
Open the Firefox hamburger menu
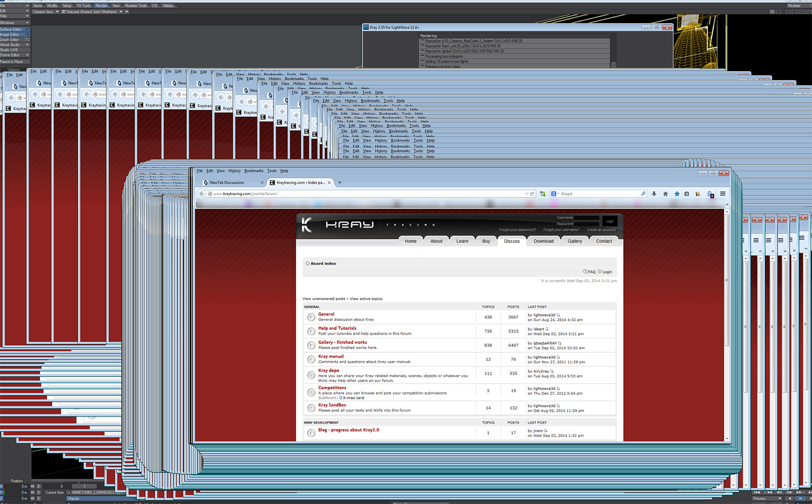click(x=723, y=194)
